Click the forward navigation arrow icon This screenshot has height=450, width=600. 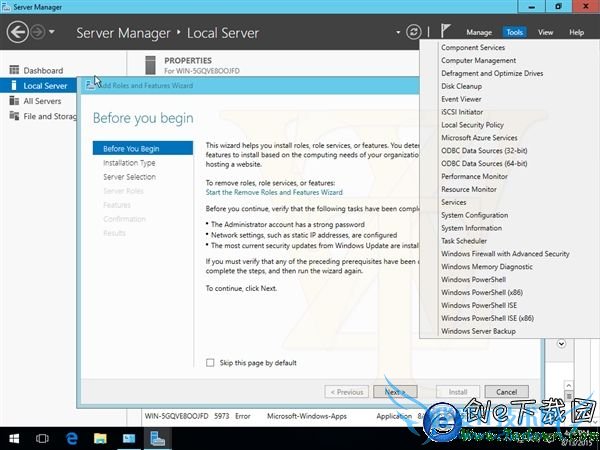pyautogui.click(x=38, y=32)
